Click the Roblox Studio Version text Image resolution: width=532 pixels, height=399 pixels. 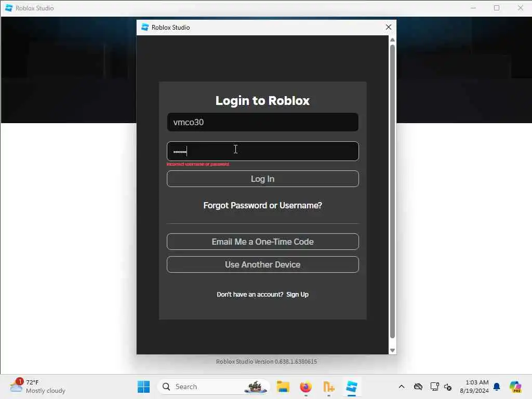[267, 362]
